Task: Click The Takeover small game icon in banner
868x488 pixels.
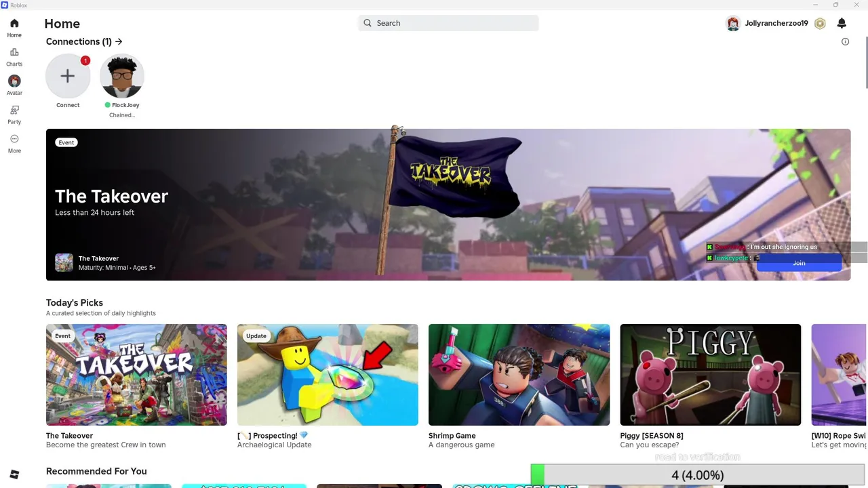Action: [64, 262]
